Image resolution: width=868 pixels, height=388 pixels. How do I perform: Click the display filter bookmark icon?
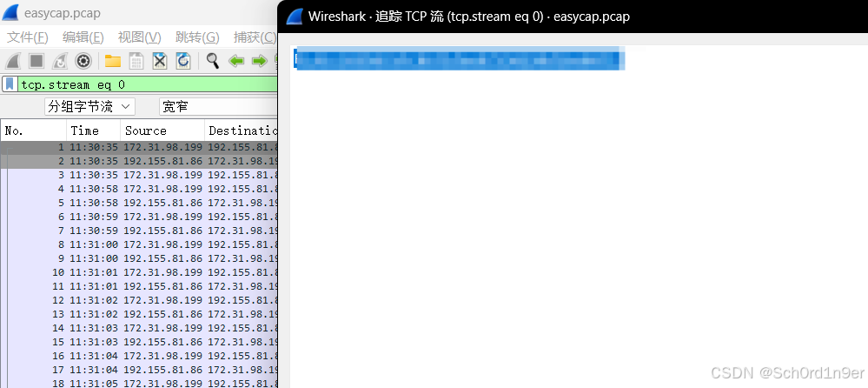[x=10, y=84]
